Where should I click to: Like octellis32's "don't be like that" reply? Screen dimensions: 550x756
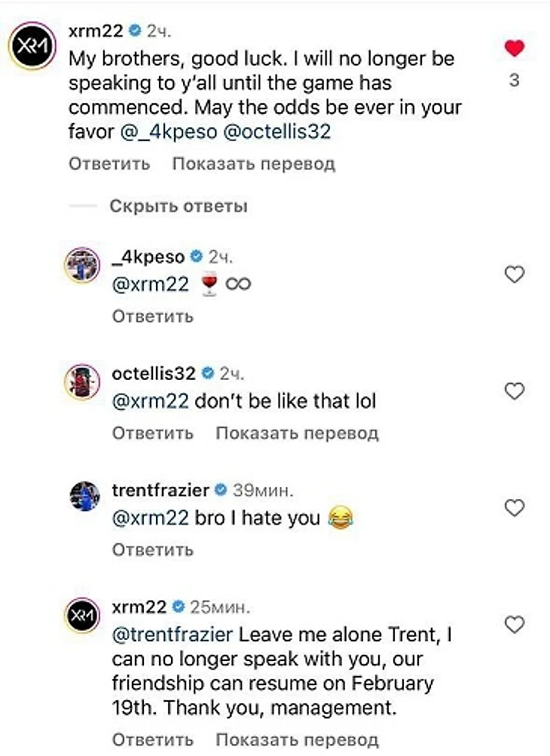pos(514,390)
